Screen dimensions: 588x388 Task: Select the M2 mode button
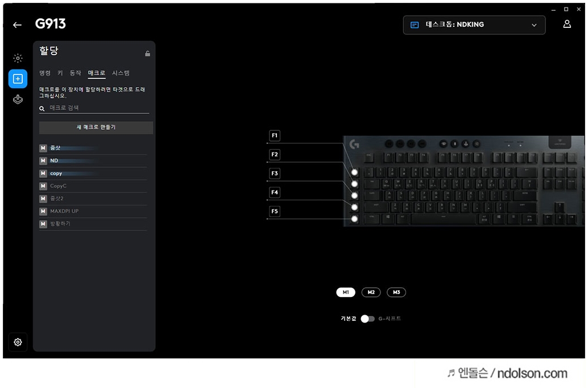371,292
